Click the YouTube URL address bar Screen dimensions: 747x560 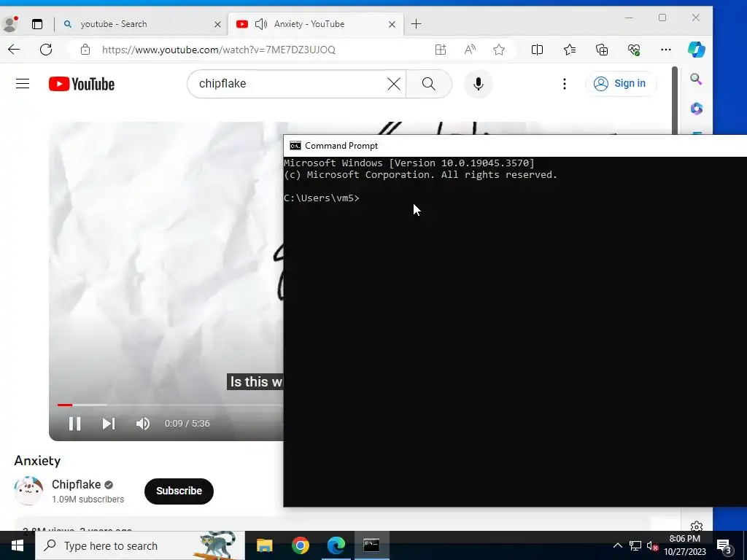coord(219,50)
